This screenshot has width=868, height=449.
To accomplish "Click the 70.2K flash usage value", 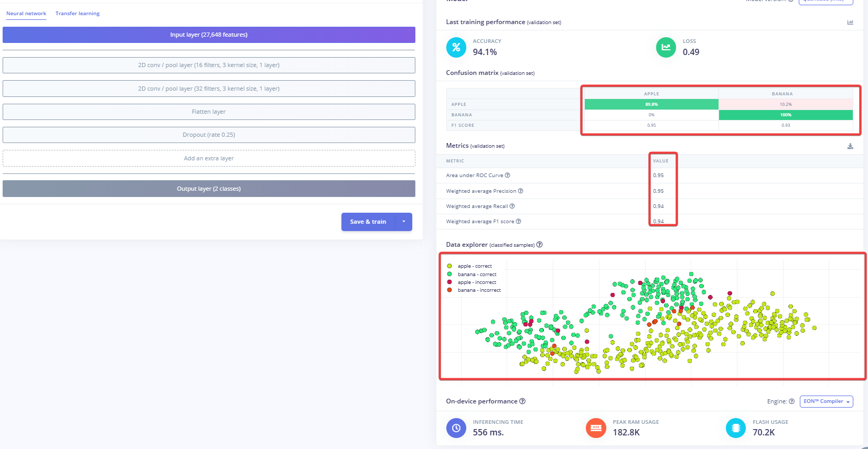I will (764, 433).
